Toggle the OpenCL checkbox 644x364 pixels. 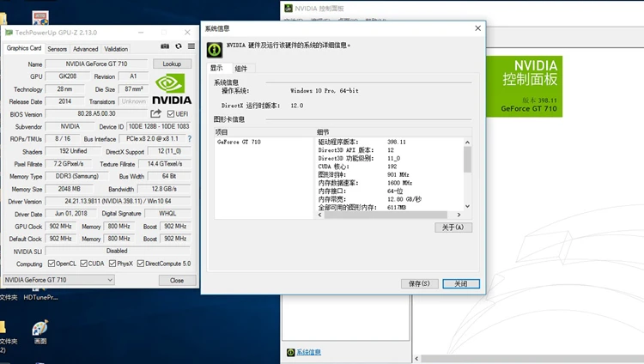tap(52, 264)
